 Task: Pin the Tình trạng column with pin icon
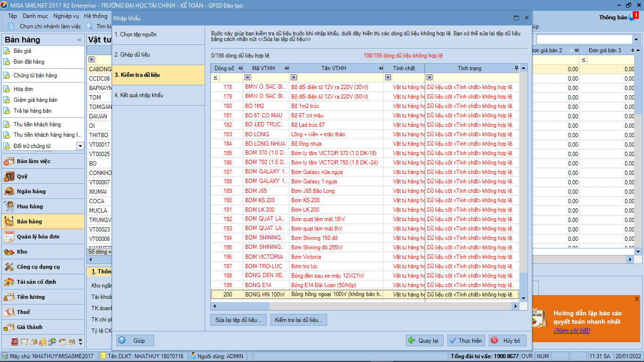[516, 68]
